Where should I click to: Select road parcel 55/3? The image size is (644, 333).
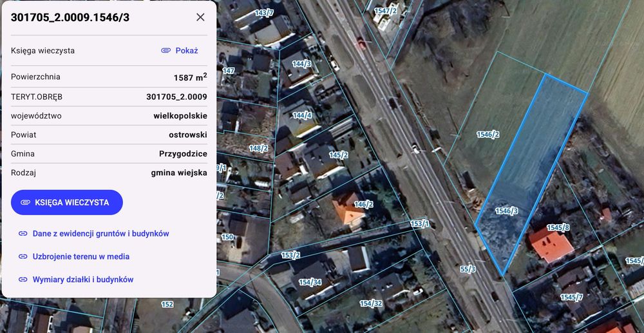pyautogui.click(x=468, y=269)
